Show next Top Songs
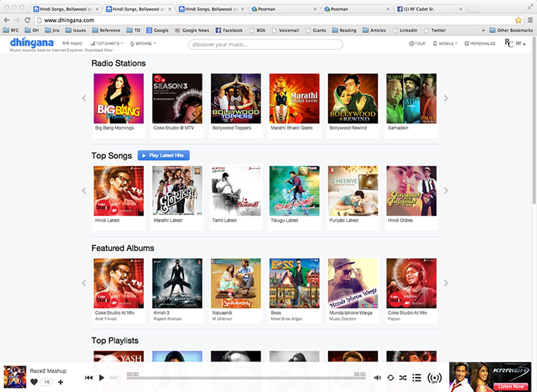Screen dimensions: 537x392 (446, 191)
